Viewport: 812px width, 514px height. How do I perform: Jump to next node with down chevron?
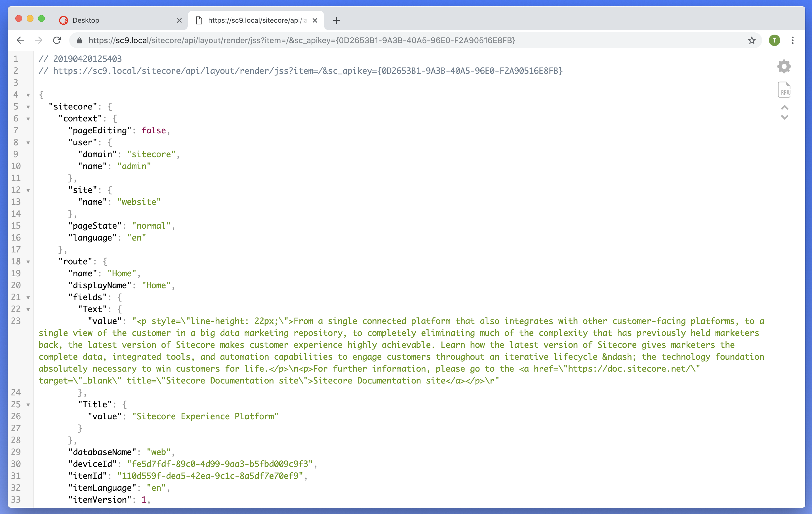785,117
